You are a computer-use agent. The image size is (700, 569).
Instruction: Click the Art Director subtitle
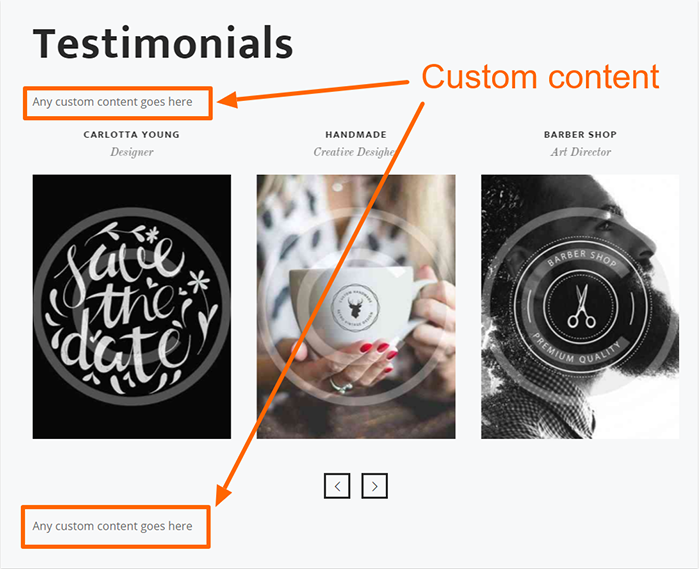pos(580,152)
